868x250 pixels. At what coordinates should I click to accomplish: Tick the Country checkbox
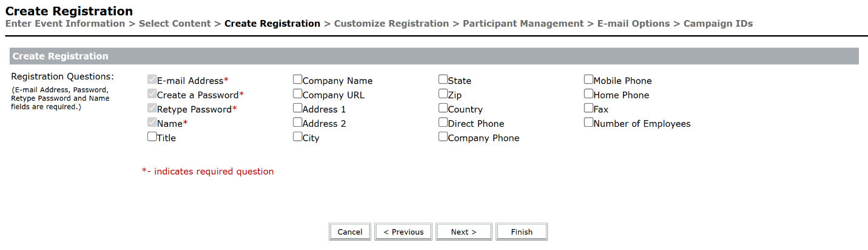pyautogui.click(x=443, y=108)
